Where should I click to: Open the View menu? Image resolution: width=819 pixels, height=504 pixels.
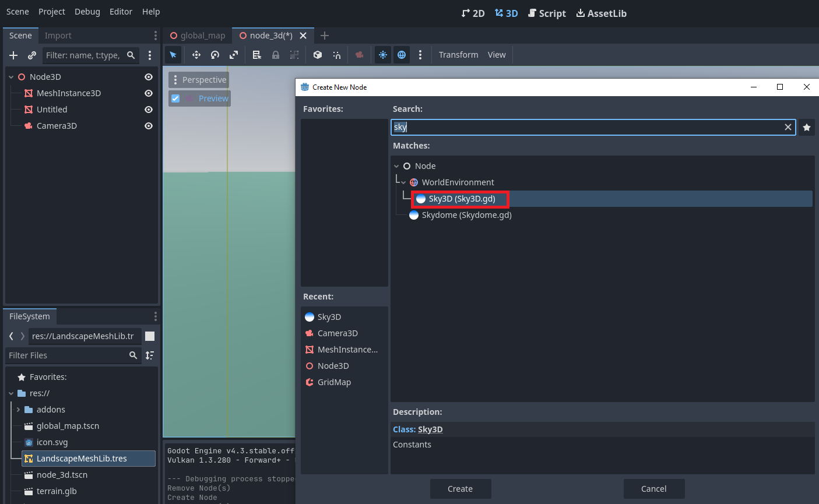pyautogui.click(x=497, y=55)
